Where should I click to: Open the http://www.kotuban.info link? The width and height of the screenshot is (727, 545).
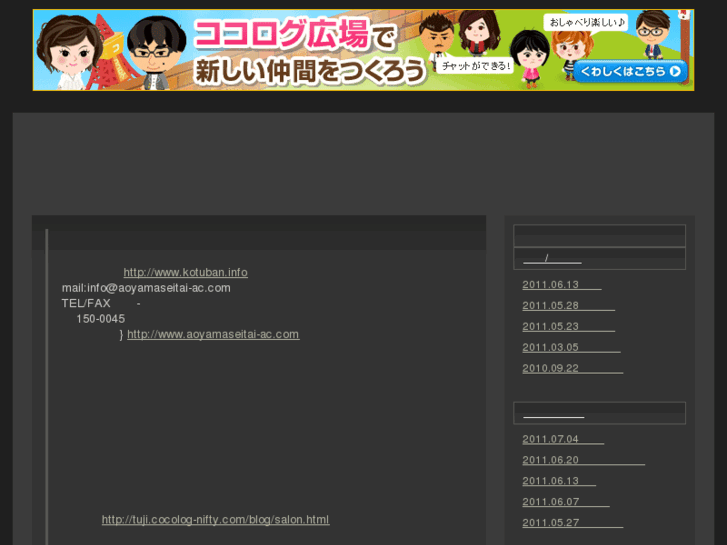[x=185, y=272]
